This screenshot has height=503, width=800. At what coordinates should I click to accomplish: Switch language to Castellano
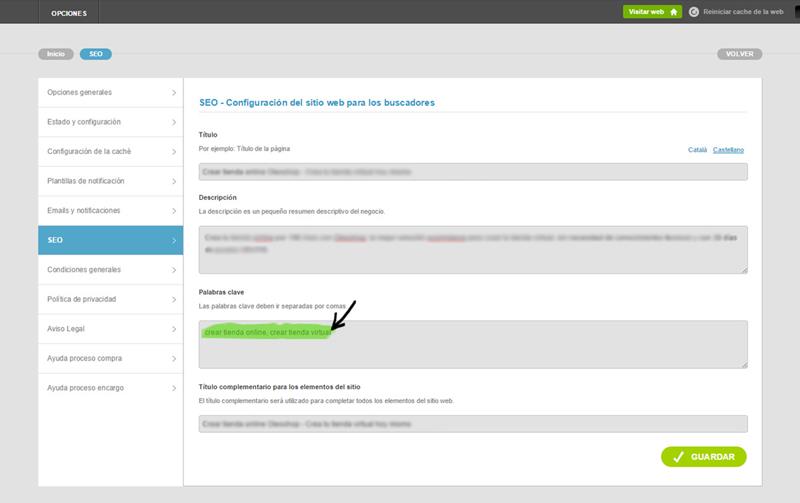point(728,150)
